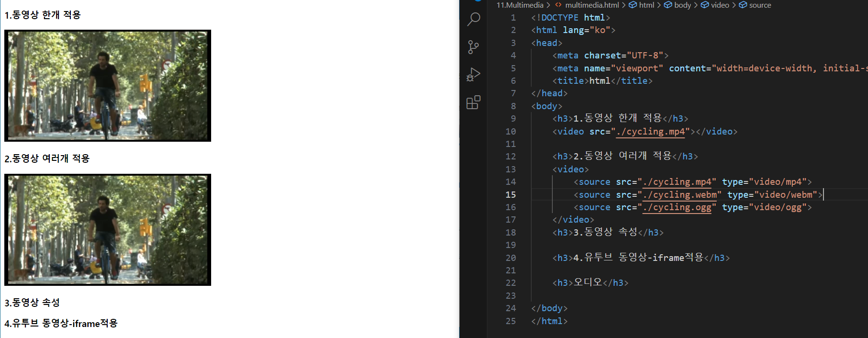
Task: Click type="video/ogg" attribute on line 16
Action: tap(765, 207)
